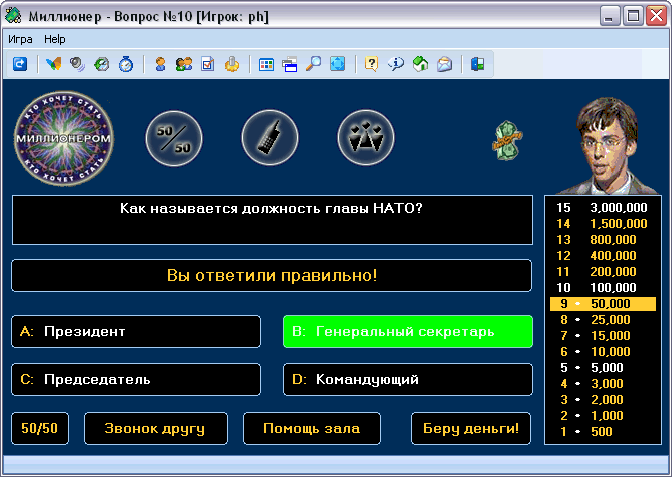The height and width of the screenshot is (477, 672).
Task: Click the round audience lifeline icon
Action: [366, 139]
